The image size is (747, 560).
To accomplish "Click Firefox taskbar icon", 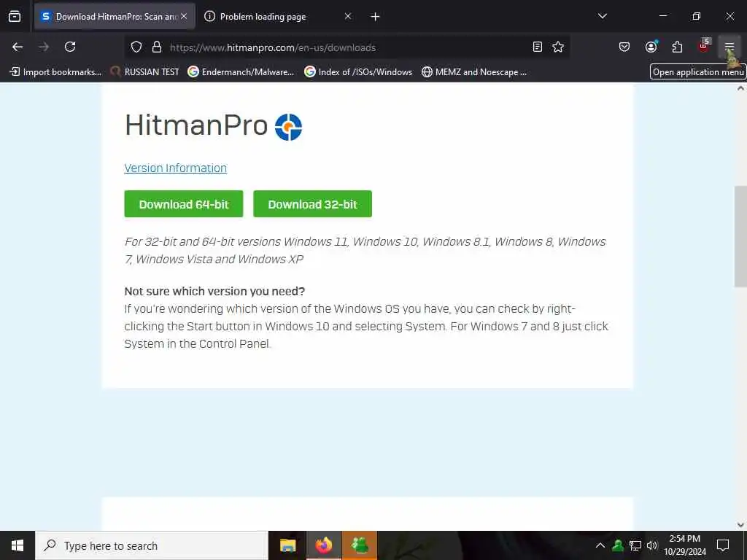I will [x=323, y=545].
